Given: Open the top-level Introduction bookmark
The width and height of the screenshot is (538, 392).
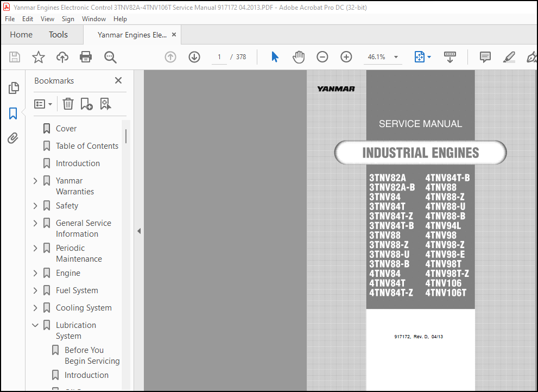Looking at the screenshot, I should pyautogui.click(x=78, y=163).
